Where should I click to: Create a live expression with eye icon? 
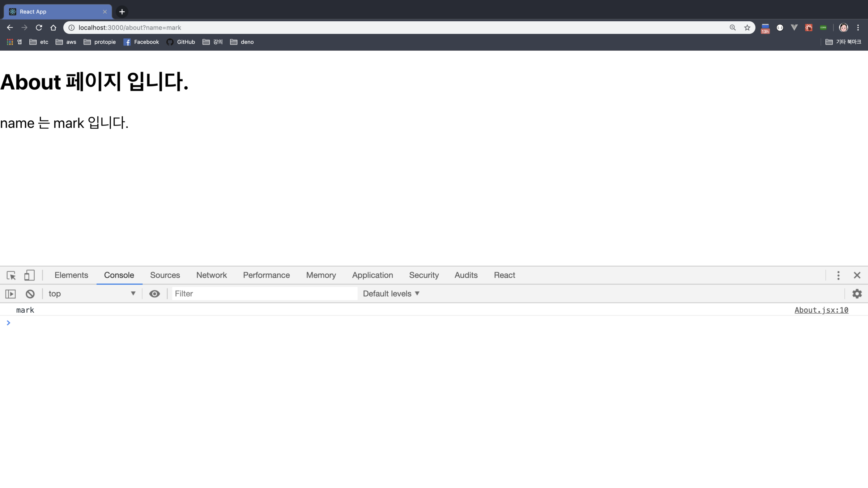point(154,294)
